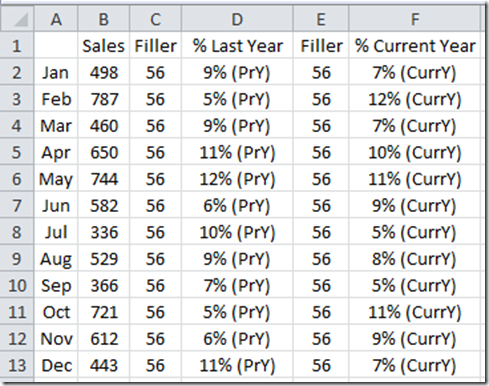Click the Dec month cell
489x386 pixels.
tap(56, 365)
